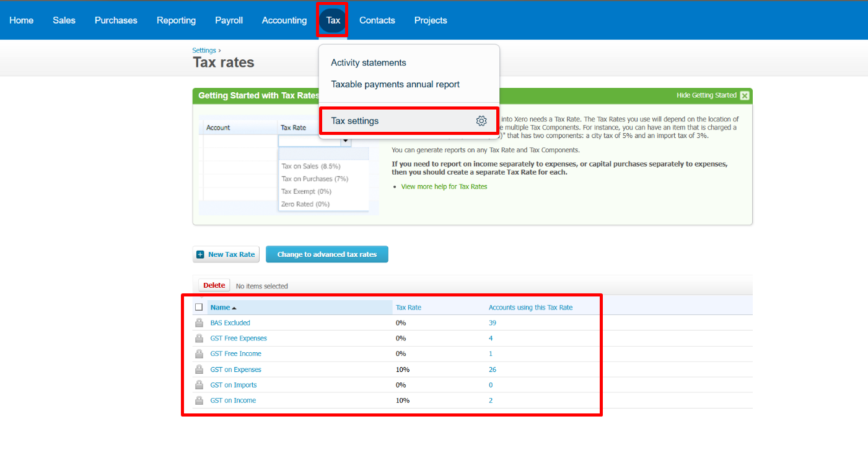Click the lock icon beside GST Free Expenses
Image resolution: width=868 pixels, height=458 pixels.
coord(199,339)
